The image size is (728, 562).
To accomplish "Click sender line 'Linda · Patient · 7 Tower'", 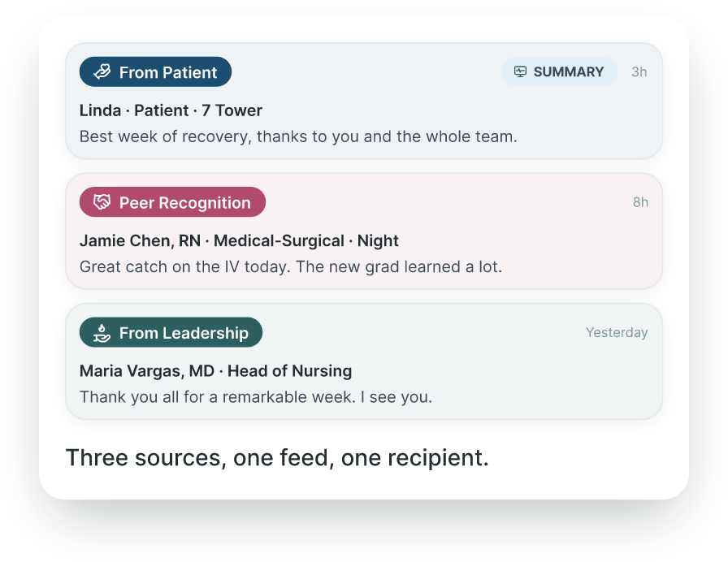I will [x=171, y=110].
